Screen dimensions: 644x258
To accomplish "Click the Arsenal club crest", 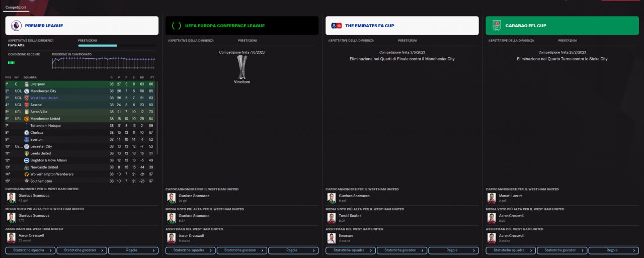I will tap(27, 105).
